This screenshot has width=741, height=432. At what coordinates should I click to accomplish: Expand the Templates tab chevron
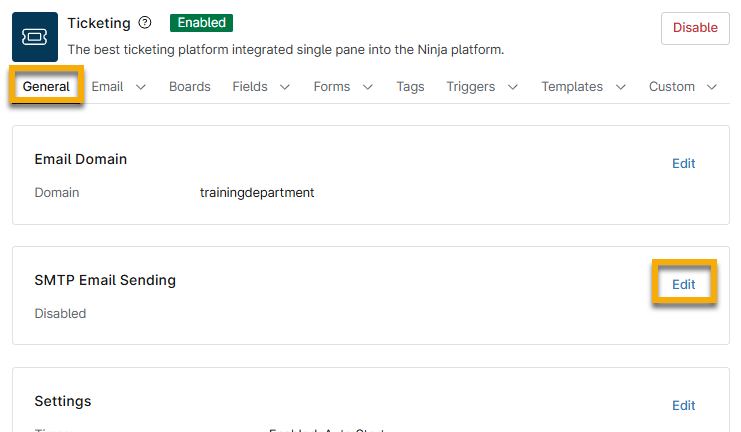pos(621,87)
